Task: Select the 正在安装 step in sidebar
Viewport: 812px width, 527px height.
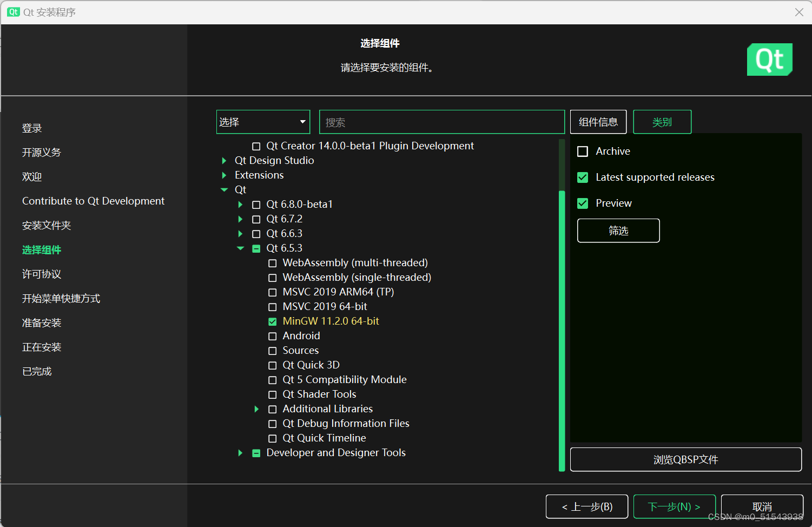Action: point(42,347)
